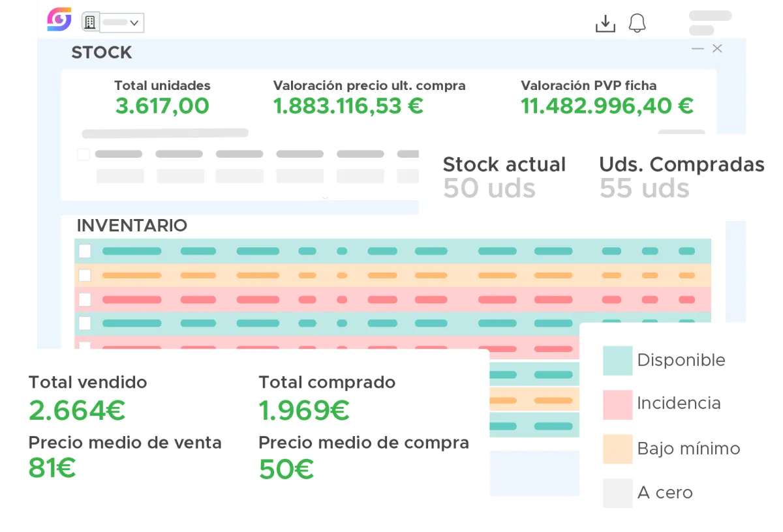Image resolution: width=783 pixels, height=532 pixels.
Task: Select the Disponible legend label
Action: 681,360
